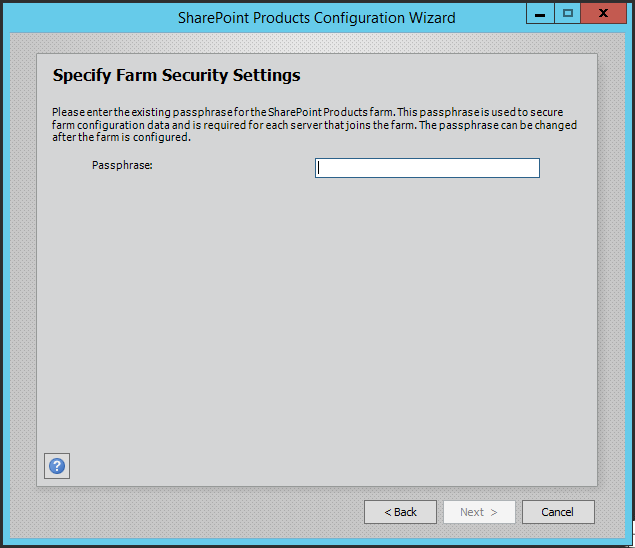
Task: Click the dotted background left of the Back button
Action: [x=186, y=512]
